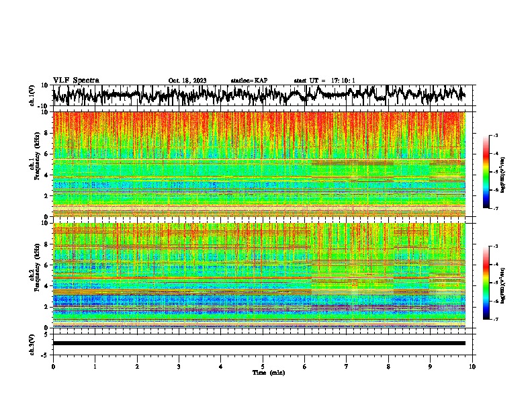Click the time axis end label "10"
This screenshot has height=411, width=532.
472,367
